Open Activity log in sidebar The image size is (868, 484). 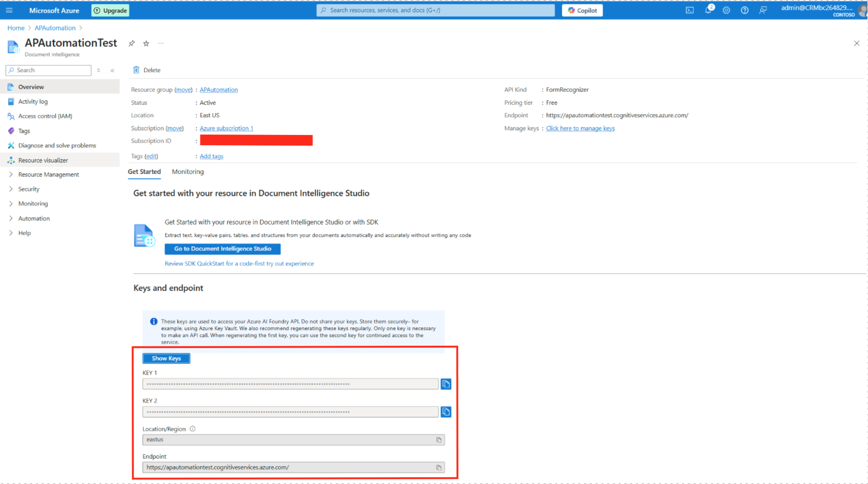(x=33, y=101)
